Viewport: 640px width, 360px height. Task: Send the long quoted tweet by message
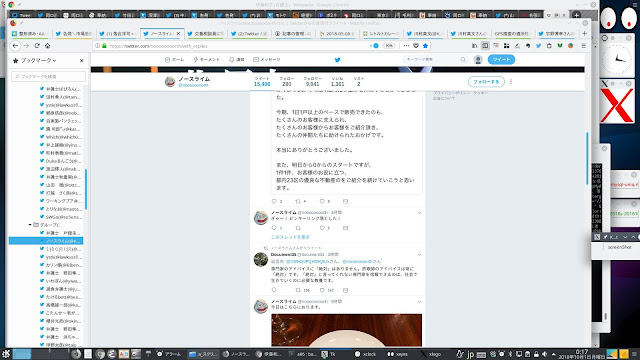[x=345, y=201]
